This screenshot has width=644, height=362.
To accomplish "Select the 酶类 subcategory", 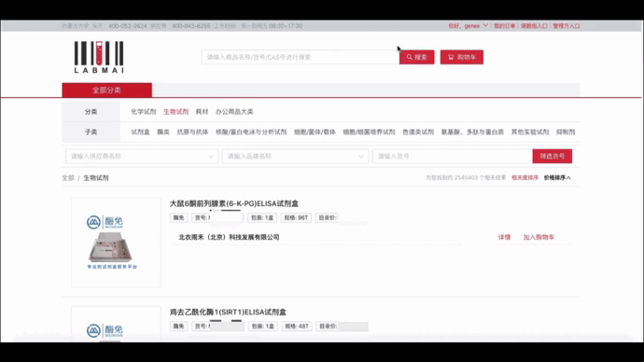I will point(163,132).
